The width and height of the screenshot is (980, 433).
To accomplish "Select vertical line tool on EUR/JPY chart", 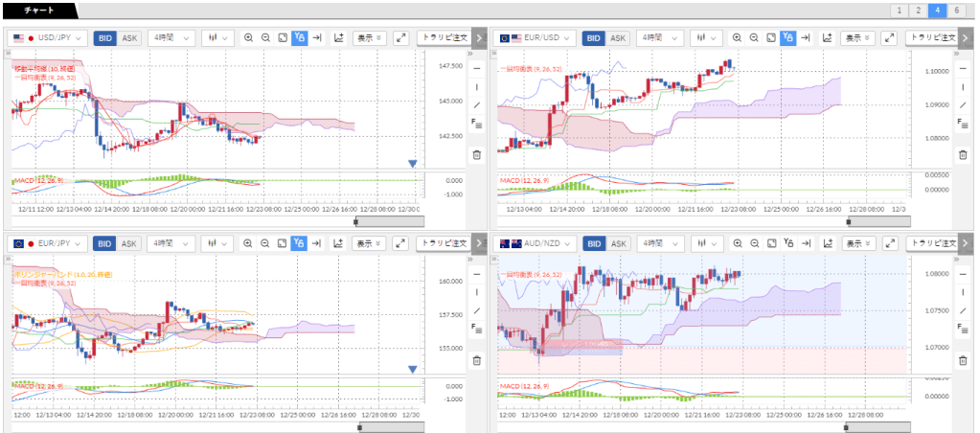I will (x=476, y=292).
